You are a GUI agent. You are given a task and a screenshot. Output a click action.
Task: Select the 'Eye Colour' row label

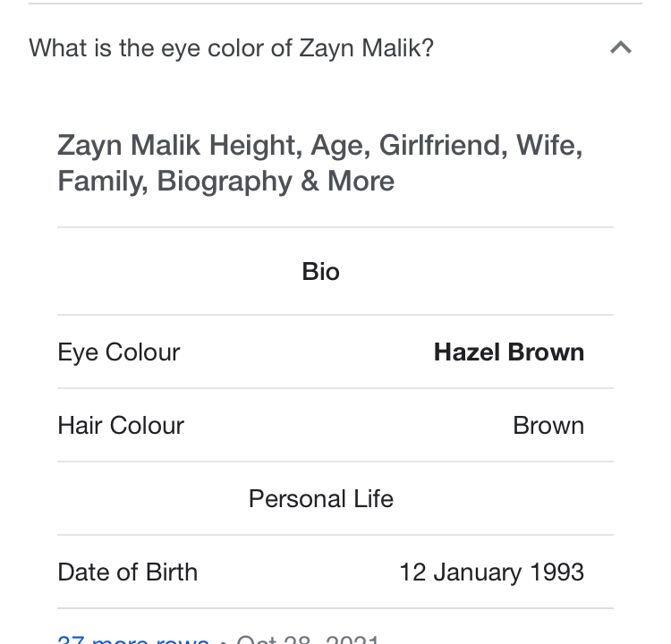(x=118, y=352)
